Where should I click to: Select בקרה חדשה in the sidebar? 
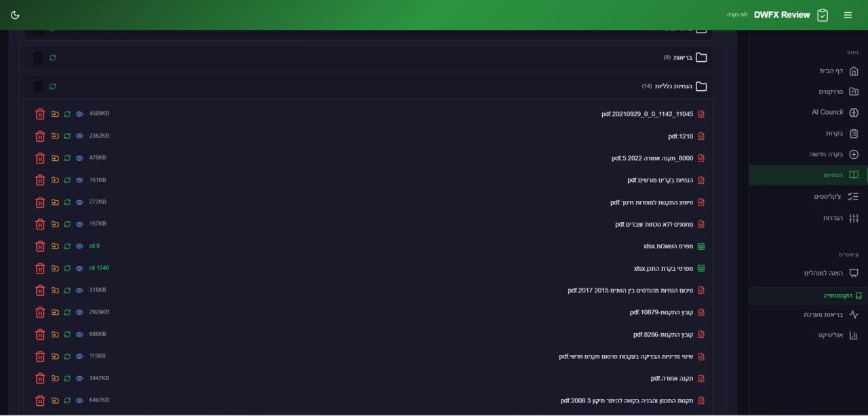pyautogui.click(x=826, y=154)
